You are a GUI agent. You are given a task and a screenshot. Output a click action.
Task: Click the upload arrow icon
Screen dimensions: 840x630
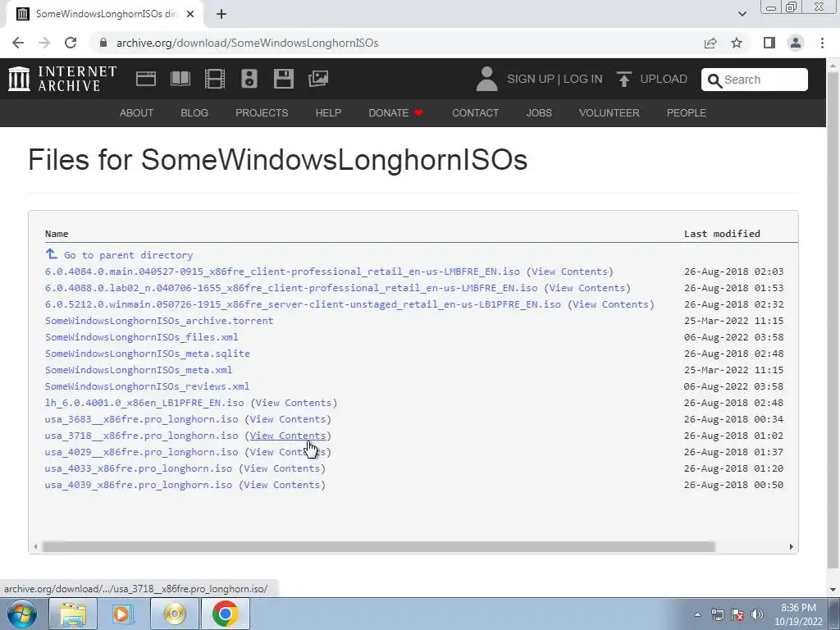[623, 79]
